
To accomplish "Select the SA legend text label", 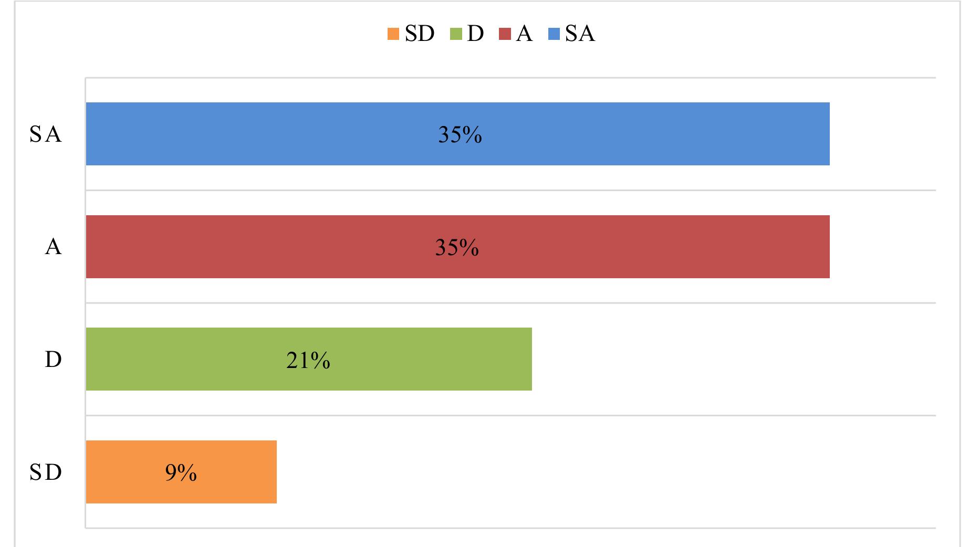I will 580,34.
